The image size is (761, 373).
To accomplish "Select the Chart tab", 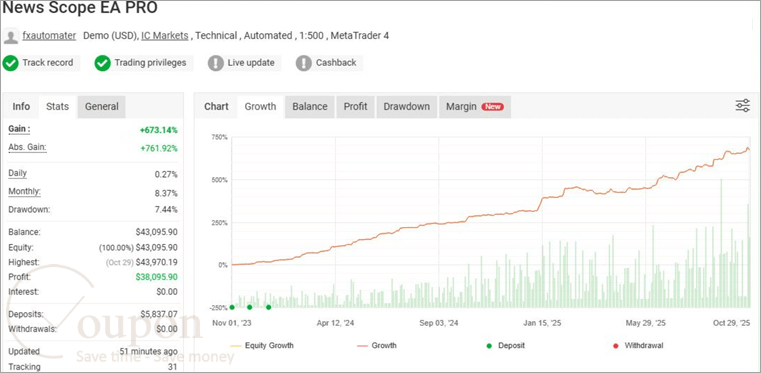I will pyautogui.click(x=216, y=106).
